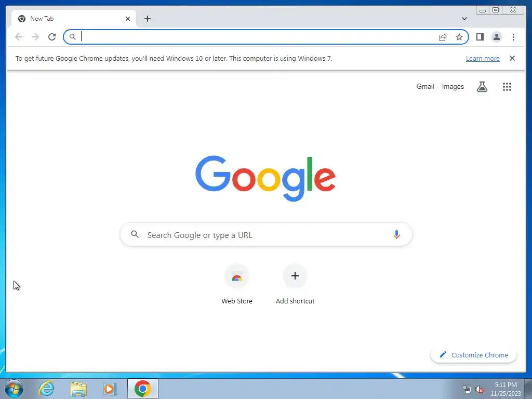
Task: Open the Learn more link
Action: pos(483,58)
